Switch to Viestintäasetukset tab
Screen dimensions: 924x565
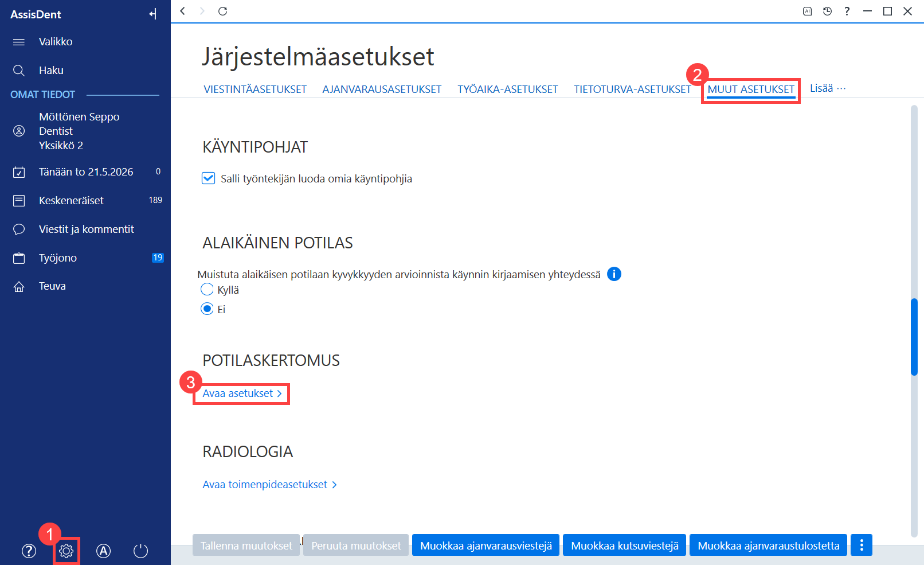point(255,89)
